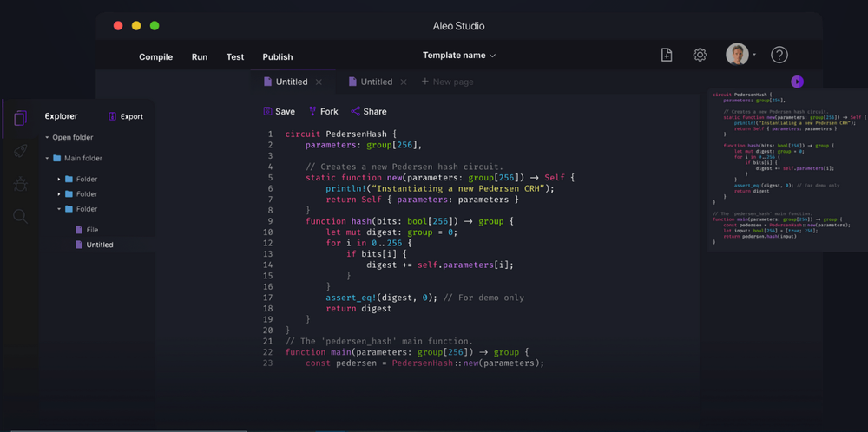Select Untitled in the Explorer tree
Image resolution: width=868 pixels, height=432 pixels.
coord(100,245)
